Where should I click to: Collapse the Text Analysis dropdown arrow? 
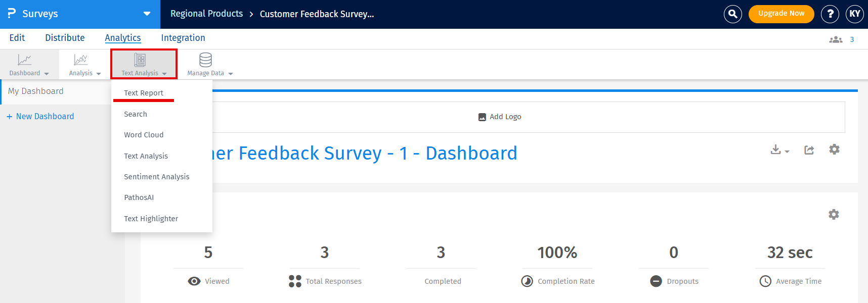pyautogui.click(x=164, y=74)
